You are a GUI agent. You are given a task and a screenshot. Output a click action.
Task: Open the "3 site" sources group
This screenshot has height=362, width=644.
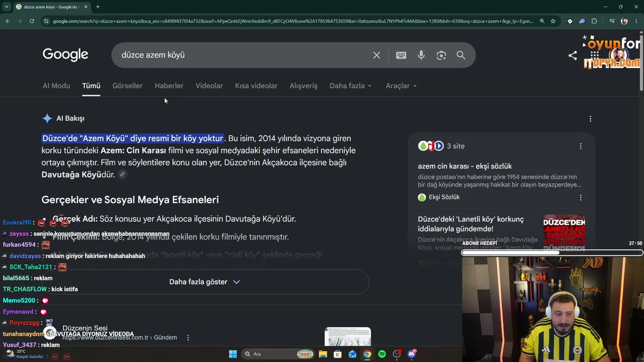(441, 146)
